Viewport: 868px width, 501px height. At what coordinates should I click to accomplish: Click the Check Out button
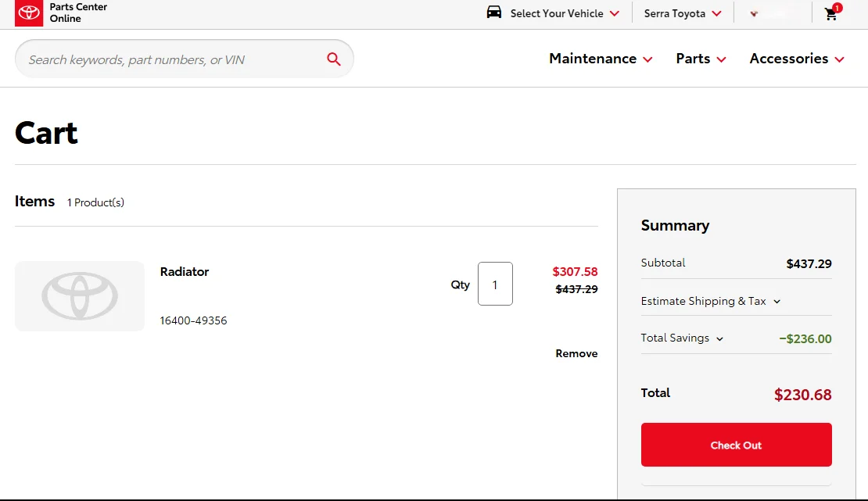737,445
